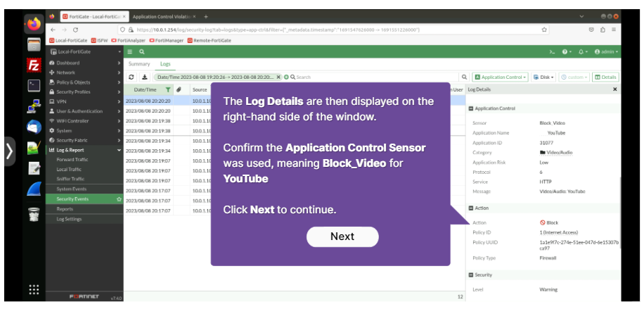Expand the Dashboard menu
Viewport: 644px width, 321px height.
84,63
